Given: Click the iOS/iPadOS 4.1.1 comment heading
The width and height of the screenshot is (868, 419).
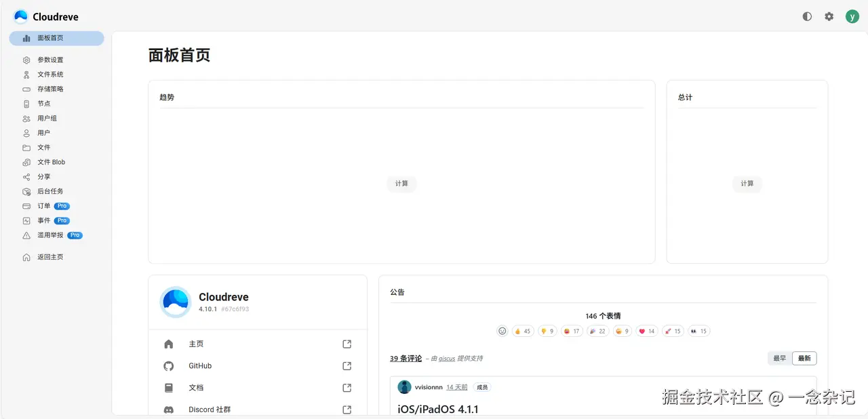Looking at the screenshot, I should coord(438,410).
